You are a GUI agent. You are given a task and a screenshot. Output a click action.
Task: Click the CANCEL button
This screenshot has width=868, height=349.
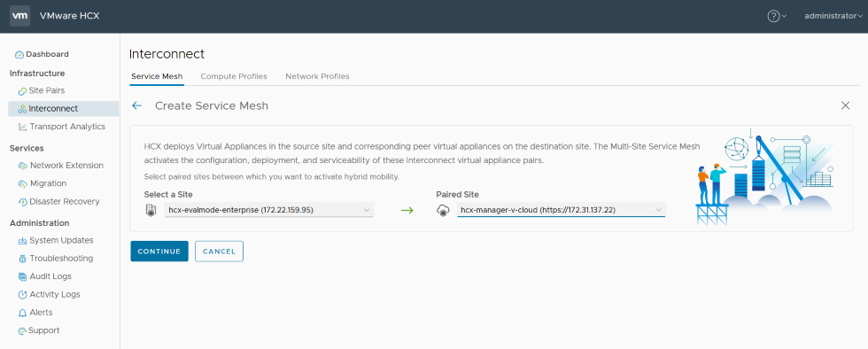point(220,251)
